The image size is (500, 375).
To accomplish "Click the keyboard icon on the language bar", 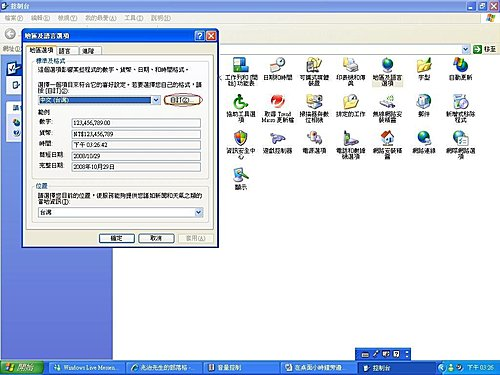I will coord(365,354).
